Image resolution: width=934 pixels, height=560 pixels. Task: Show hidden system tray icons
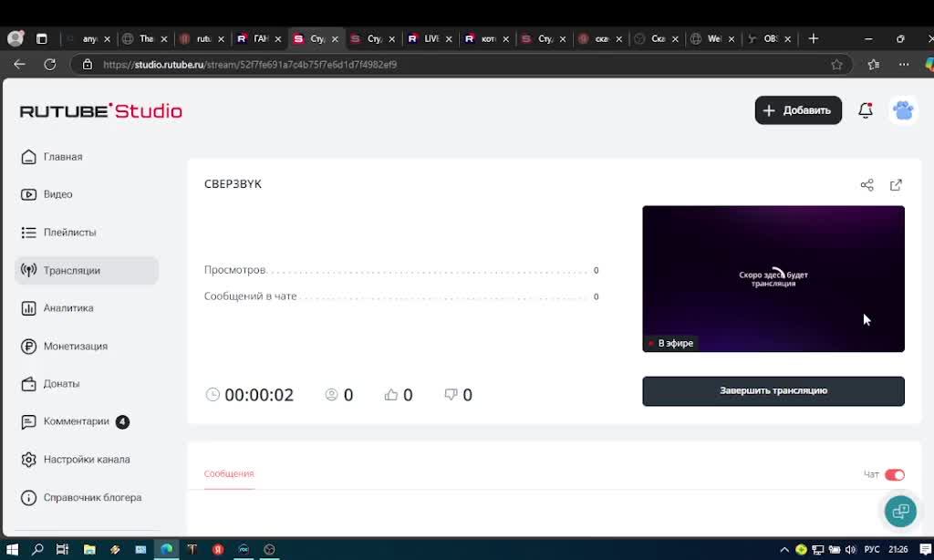point(784,549)
